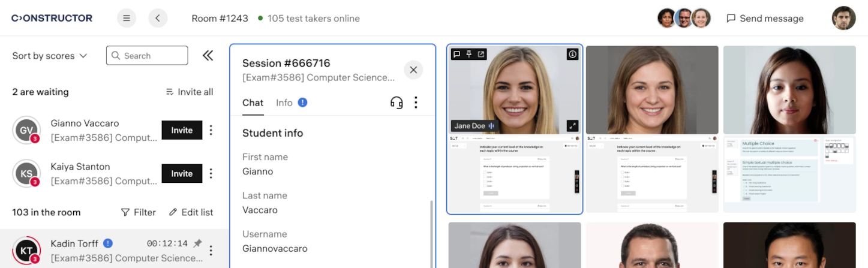Image resolution: width=868 pixels, height=268 pixels.
Task: Start audio call with headset icon
Action: click(397, 103)
